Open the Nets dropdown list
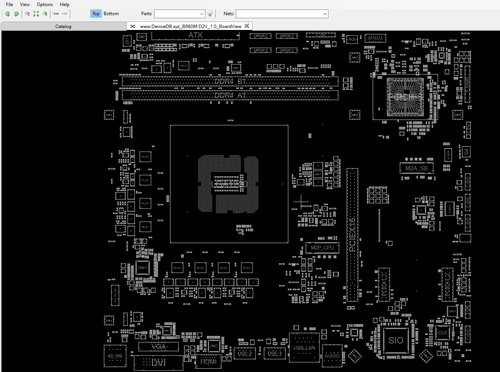Viewport: 500px width, 372px height. tap(324, 14)
